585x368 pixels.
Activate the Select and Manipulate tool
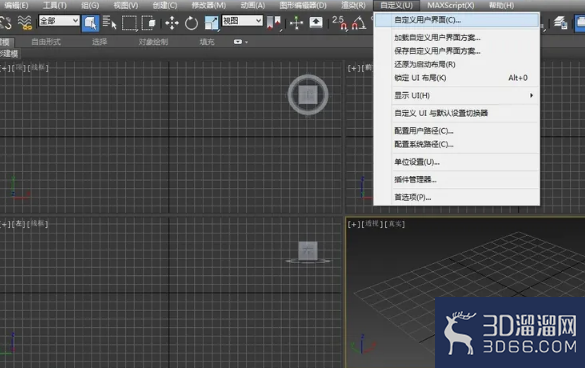(297, 23)
